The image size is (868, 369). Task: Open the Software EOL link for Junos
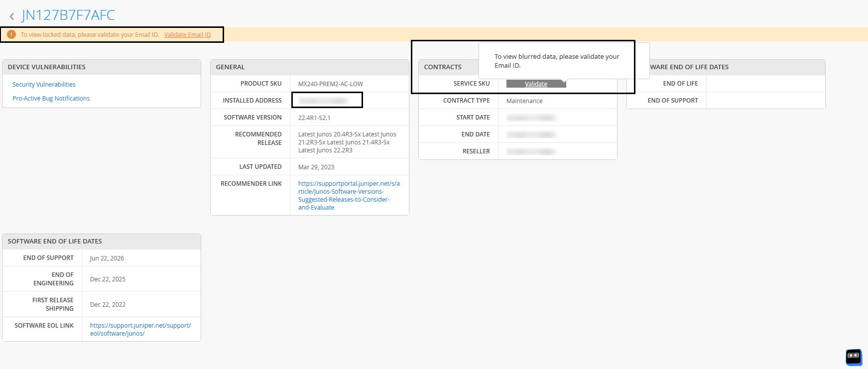click(140, 329)
